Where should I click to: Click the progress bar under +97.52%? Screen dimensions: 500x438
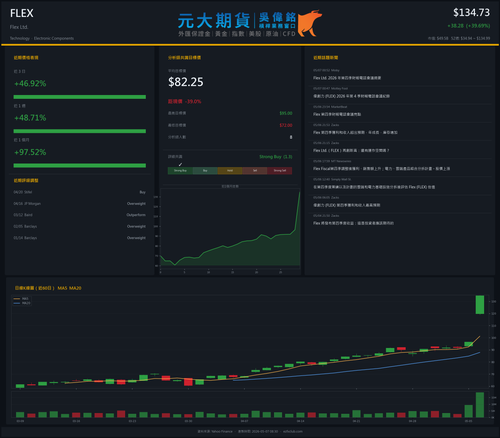tap(80, 165)
